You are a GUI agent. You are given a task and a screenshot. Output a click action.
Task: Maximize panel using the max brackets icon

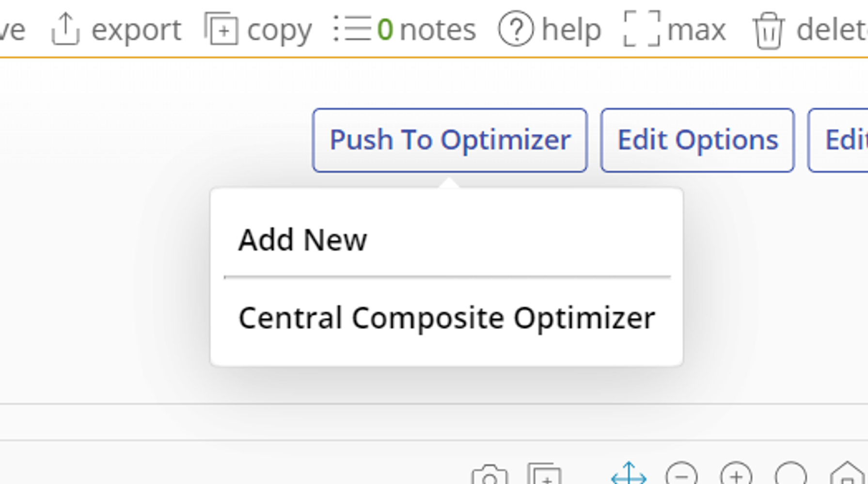641,30
